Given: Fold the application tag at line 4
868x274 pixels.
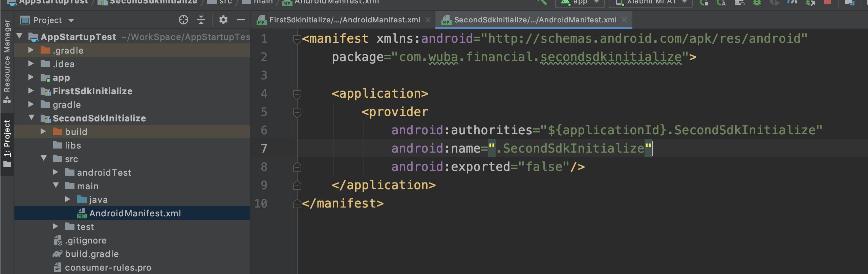Looking at the screenshot, I should [x=297, y=94].
